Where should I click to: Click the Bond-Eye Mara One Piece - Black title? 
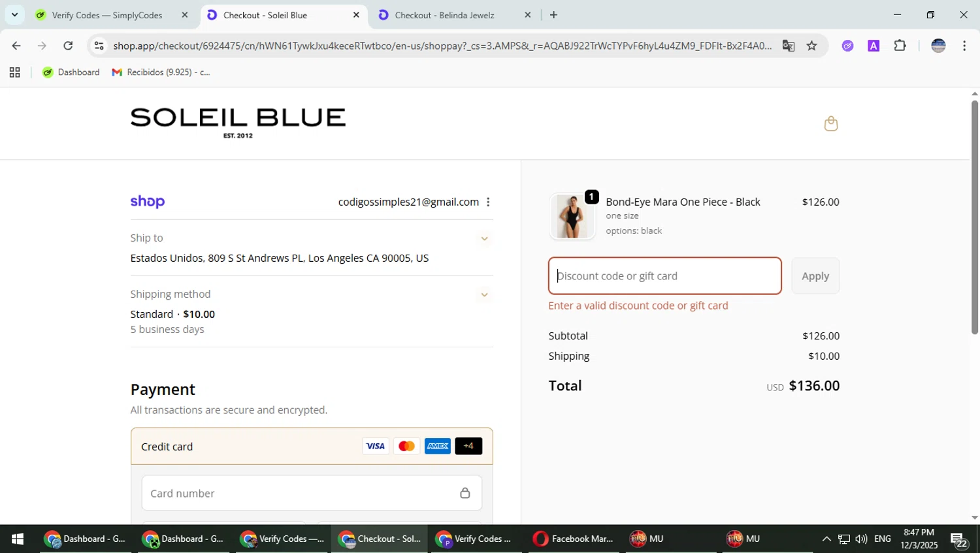683,202
